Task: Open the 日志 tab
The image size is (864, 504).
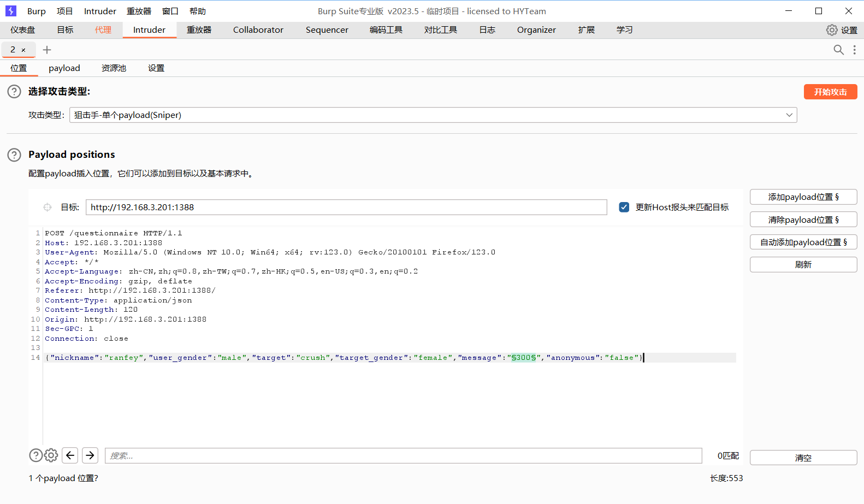Action: coord(487,30)
